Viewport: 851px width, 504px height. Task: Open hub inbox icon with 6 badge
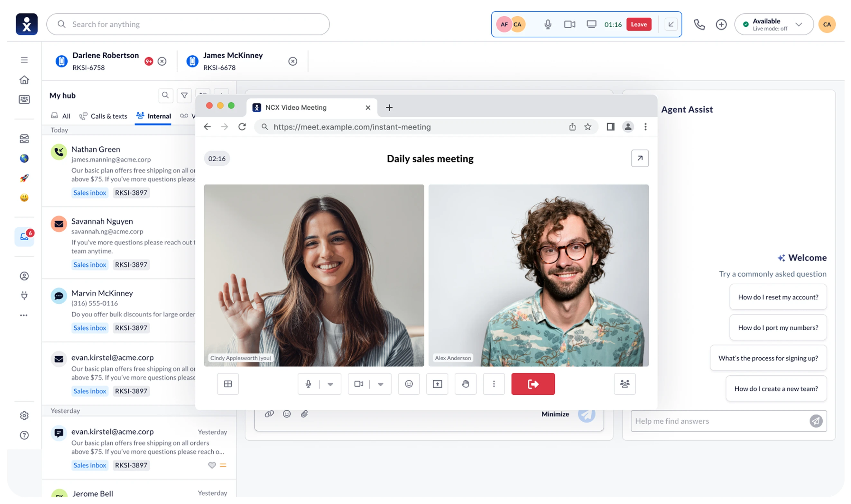[x=24, y=237]
